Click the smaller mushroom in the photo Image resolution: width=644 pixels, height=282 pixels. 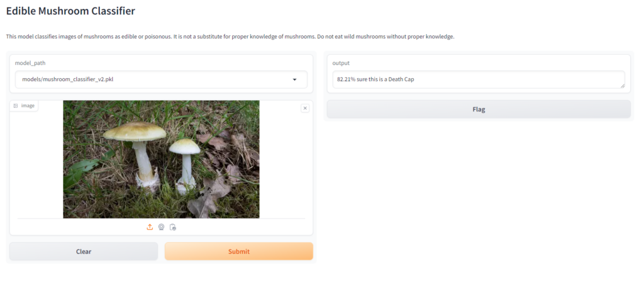[x=186, y=164]
